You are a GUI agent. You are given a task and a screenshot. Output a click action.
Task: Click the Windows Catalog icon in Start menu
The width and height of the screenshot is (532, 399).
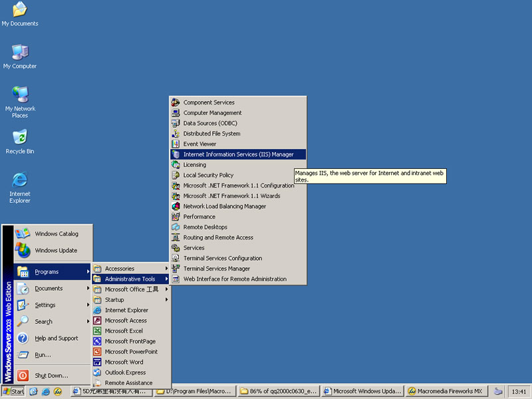click(23, 233)
